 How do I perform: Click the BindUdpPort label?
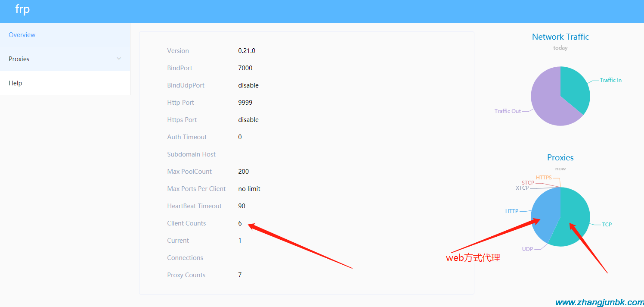186,85
